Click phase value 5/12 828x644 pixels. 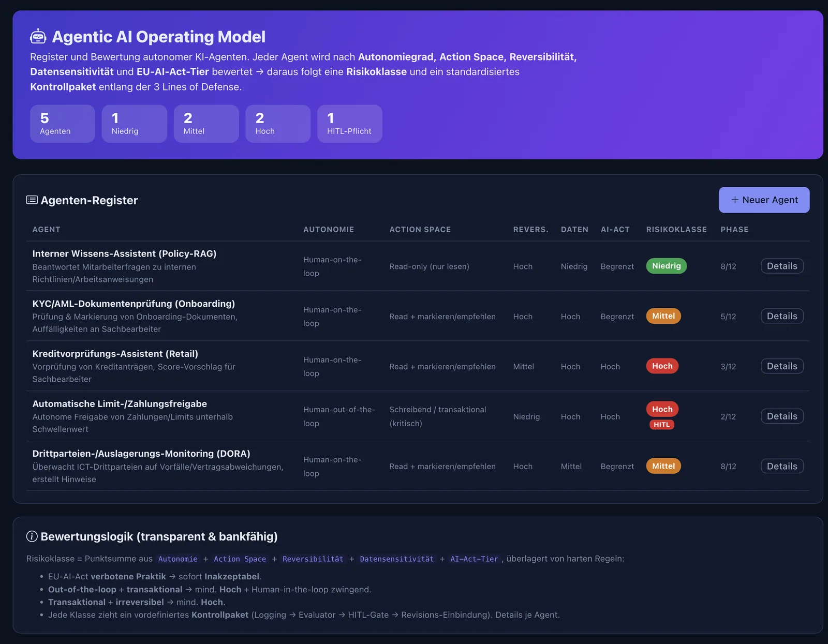pos(728,317)
